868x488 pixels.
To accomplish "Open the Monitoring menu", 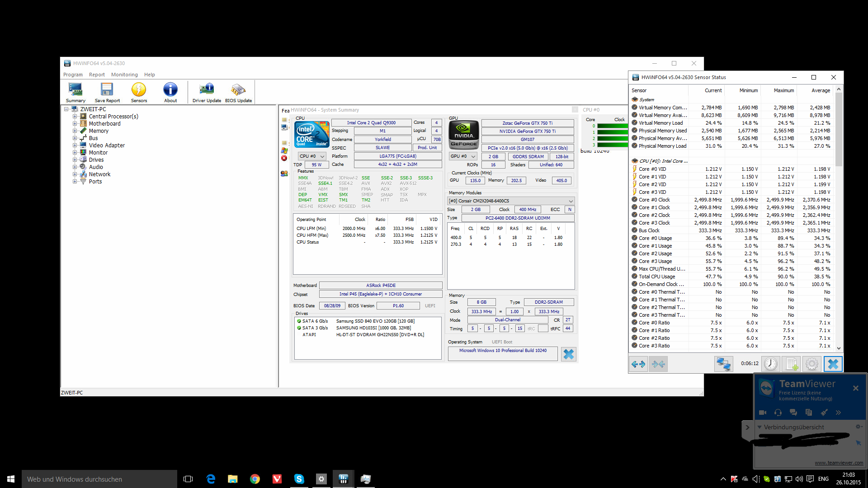I will click(x=124, y=75).
